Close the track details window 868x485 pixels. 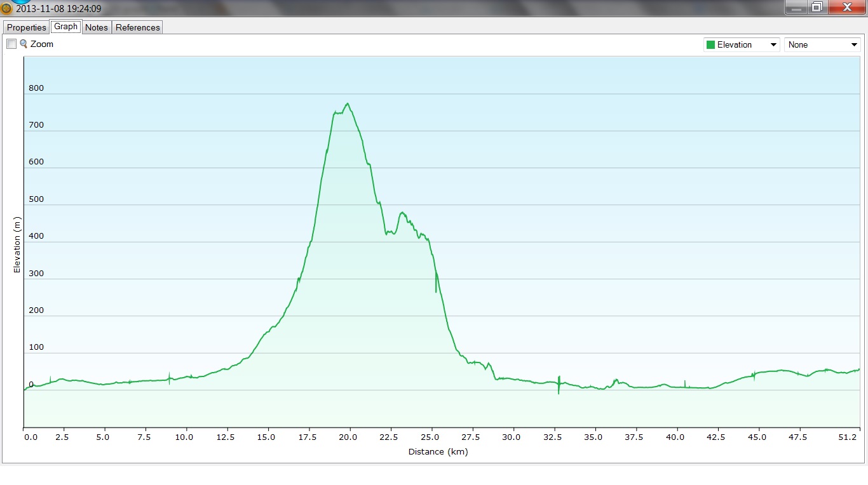(846, 8)
